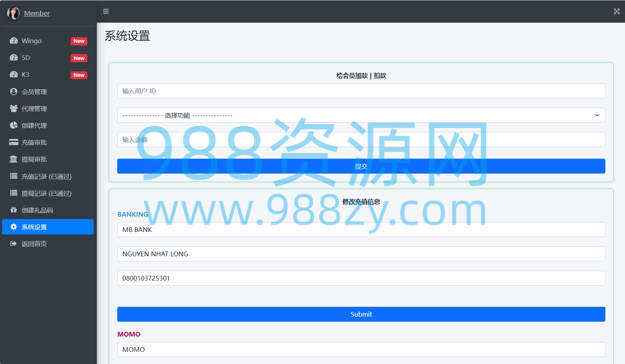This screenshot has width=625, height=364.
Task: Open the K3 menu item
Action: click(48, 74)
